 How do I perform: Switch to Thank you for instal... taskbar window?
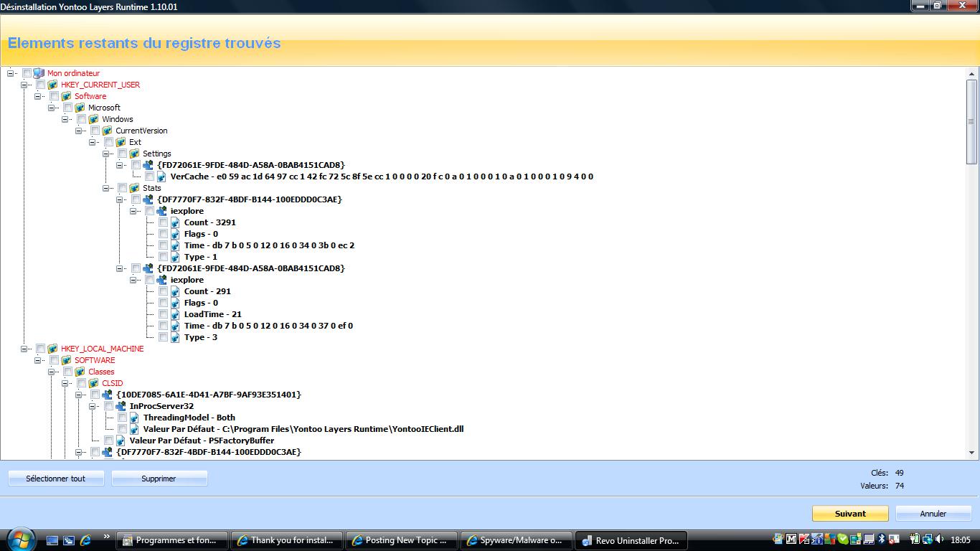pos(287,540)
